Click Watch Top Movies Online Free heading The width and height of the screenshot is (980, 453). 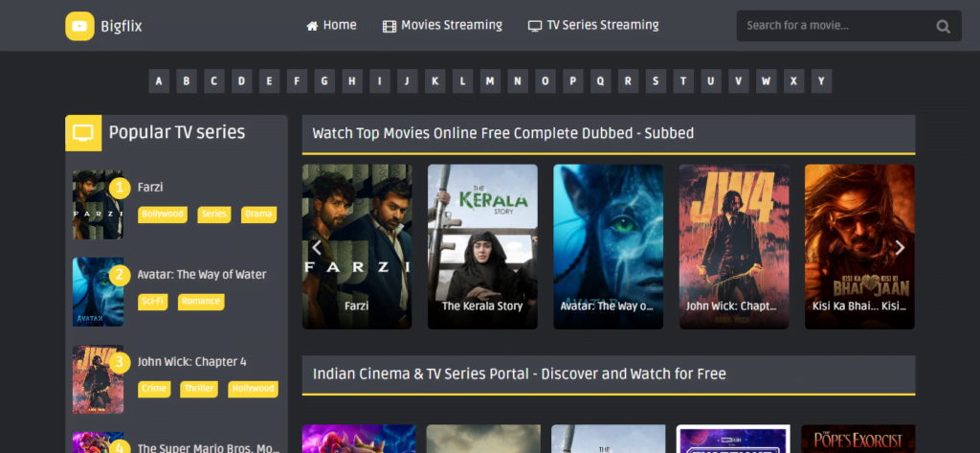coord(503,133)
